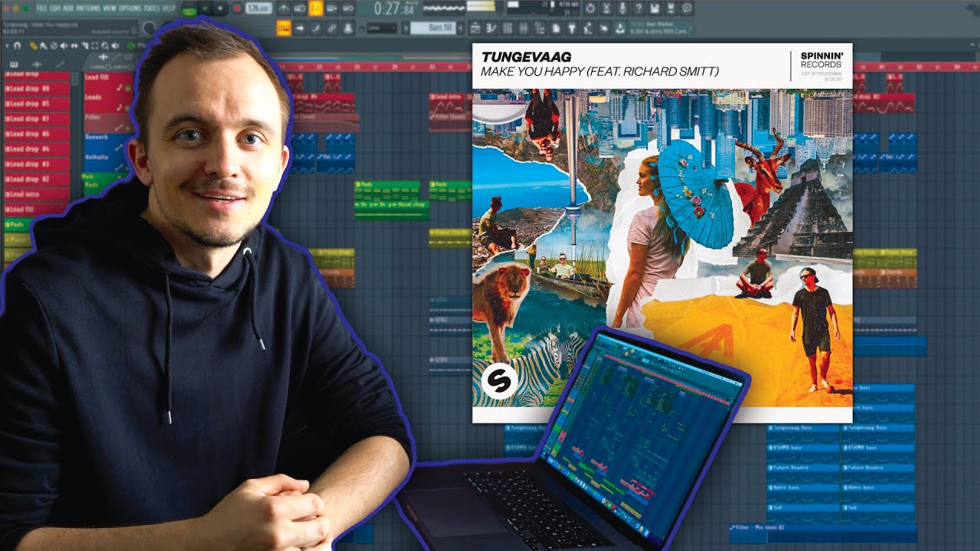Click the plug icon in toolbar
Viewport: 980px width, 551px height.
click(x=572, y=28)
